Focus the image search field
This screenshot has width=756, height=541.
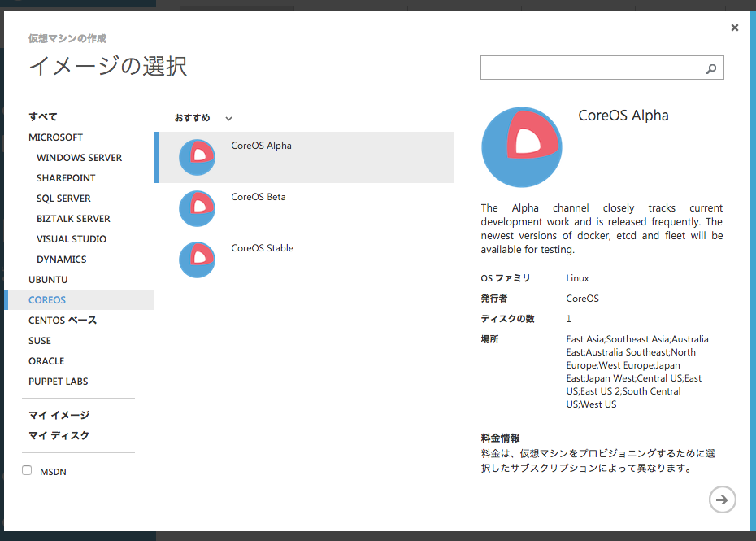tap(602, 68)
